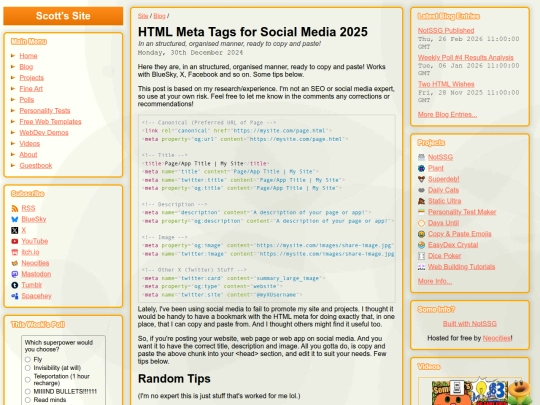Click the Blog breadcrumb link
This screenshot has height=405, width=540.
[x=159, y=16]
